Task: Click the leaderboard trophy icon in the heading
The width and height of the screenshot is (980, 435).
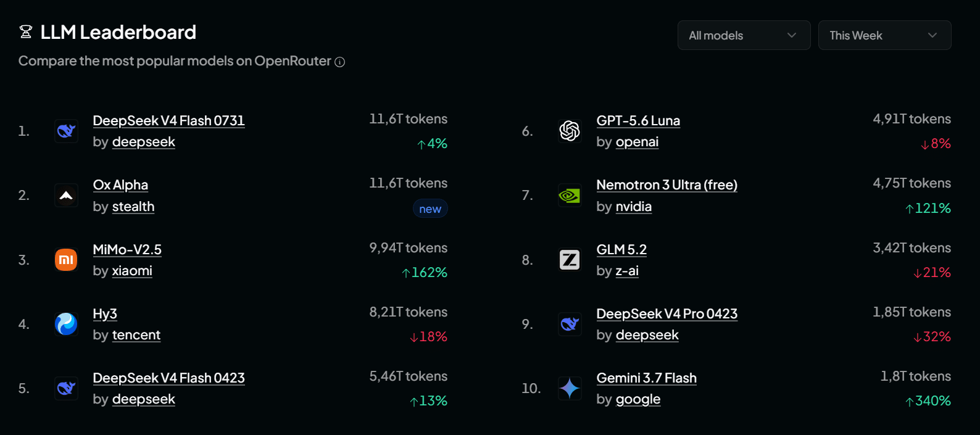Action: point(26,32)
